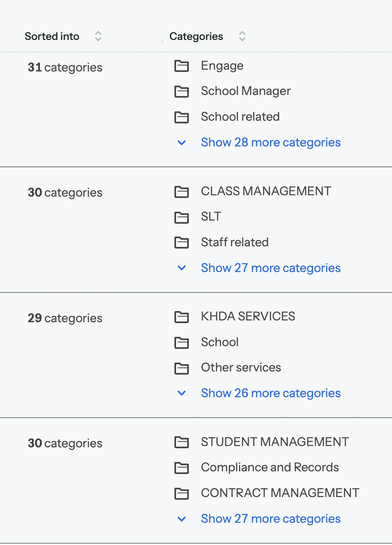
Task: Expand chevron below CONTRACT MANAGEMENT
Action: pyautogui.click(x=181, y=519)
